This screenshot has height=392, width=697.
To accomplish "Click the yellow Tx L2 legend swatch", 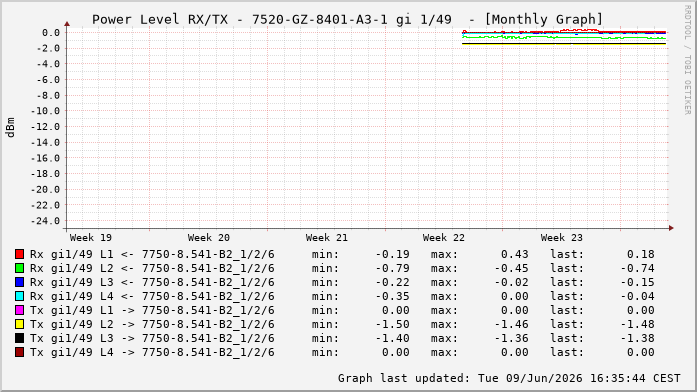I will pos(19,324).
